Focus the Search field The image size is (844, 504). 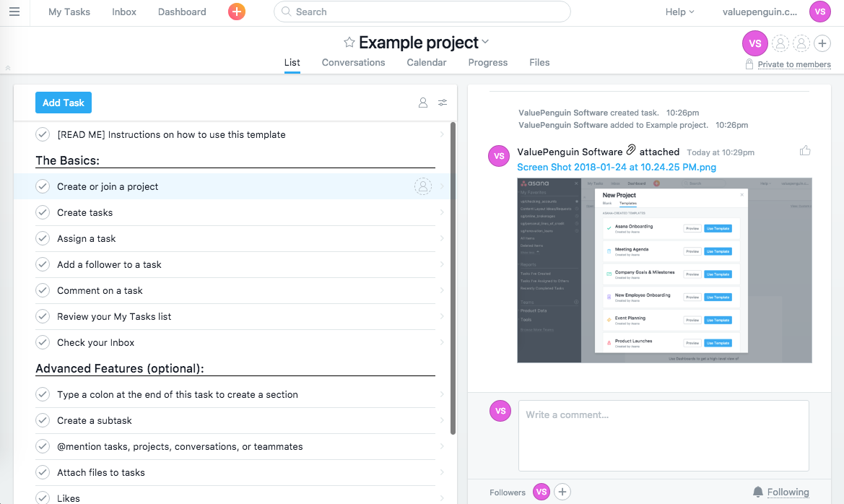[x=422, y=12]
